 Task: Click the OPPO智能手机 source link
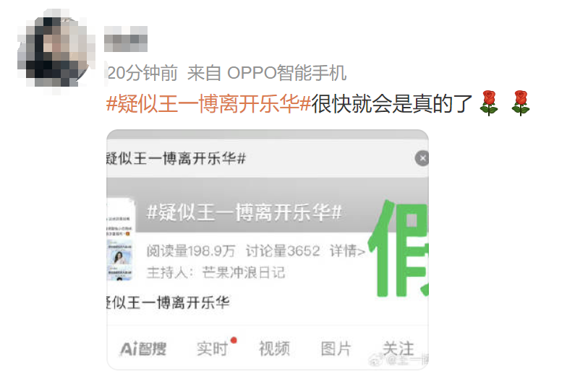coord(286,73)
